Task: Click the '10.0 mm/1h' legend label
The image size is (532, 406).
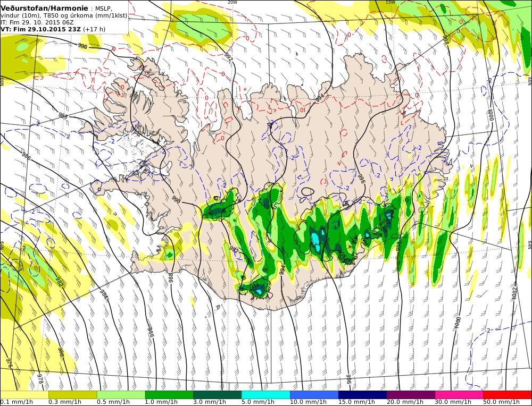Action: coord(308,402)
